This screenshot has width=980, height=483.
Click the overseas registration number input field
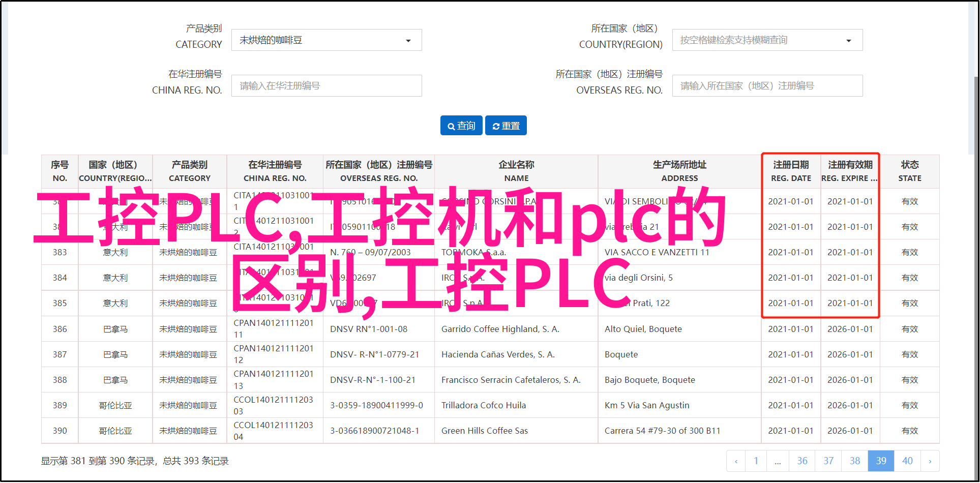767,86
